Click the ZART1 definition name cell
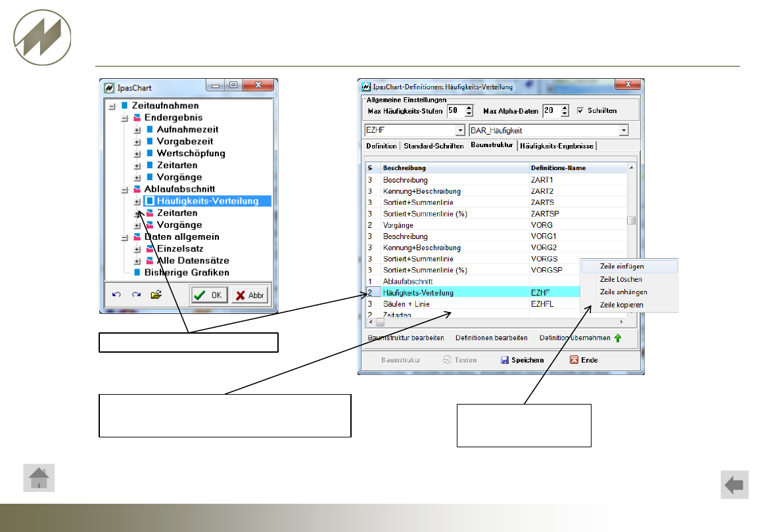This screenshot has width=769, height=532. 578,180
